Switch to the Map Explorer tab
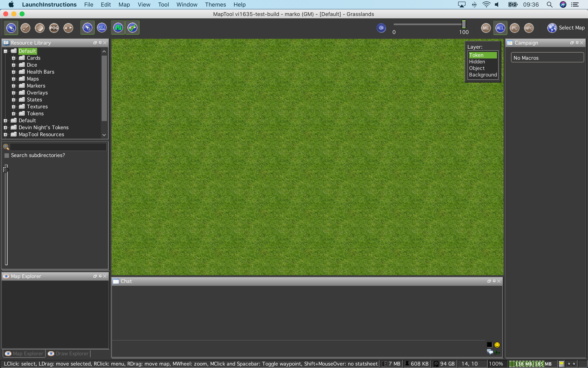588x368 pixels. click(x=24, y=353)
